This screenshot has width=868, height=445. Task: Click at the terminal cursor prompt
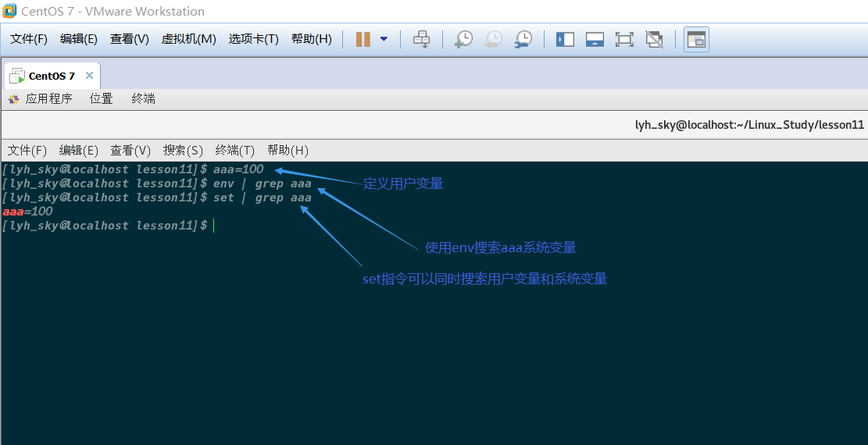point(213,226)
